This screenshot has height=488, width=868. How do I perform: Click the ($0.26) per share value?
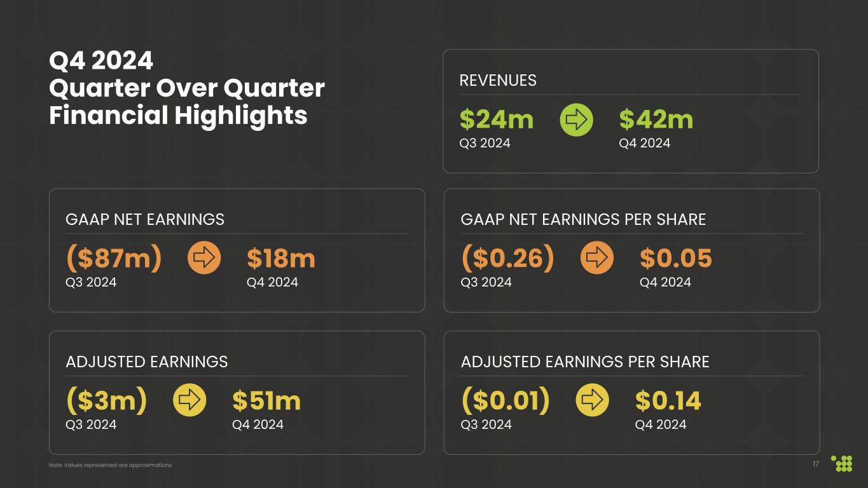click(x=507, y=258)
